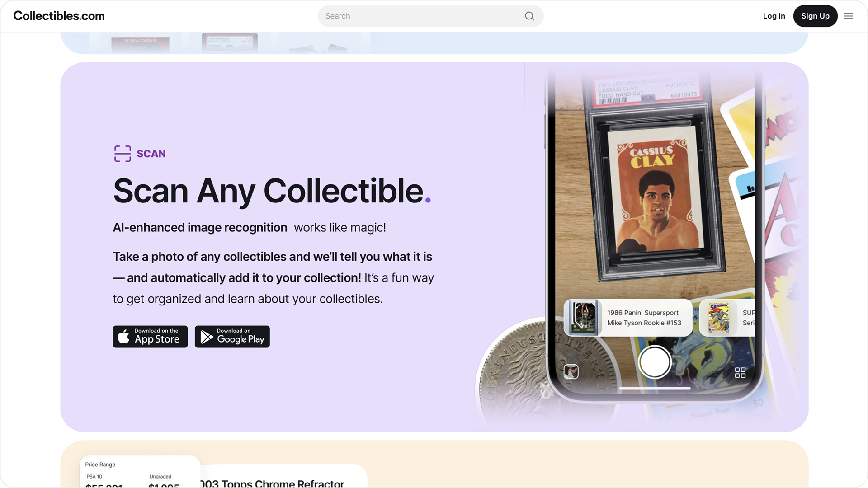Focus the Search input field
Viewport: 868px width, 488px height.
[x=430, y=16]
